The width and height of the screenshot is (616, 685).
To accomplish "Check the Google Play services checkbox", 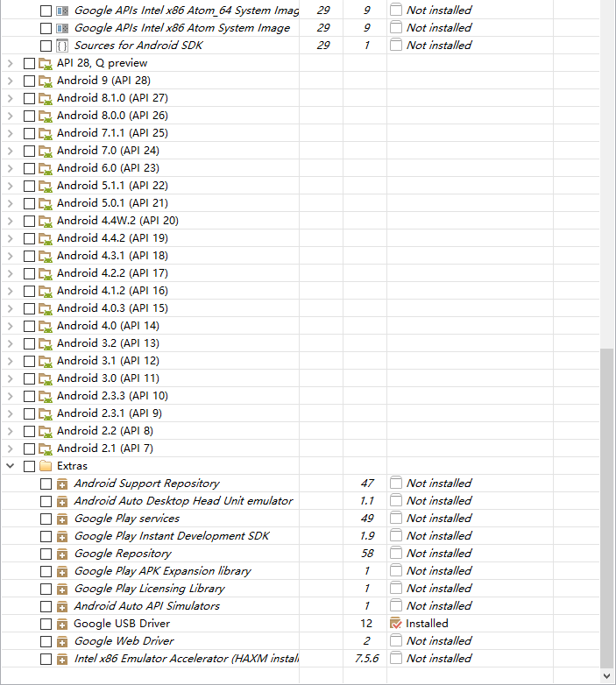I will point(46,519).
